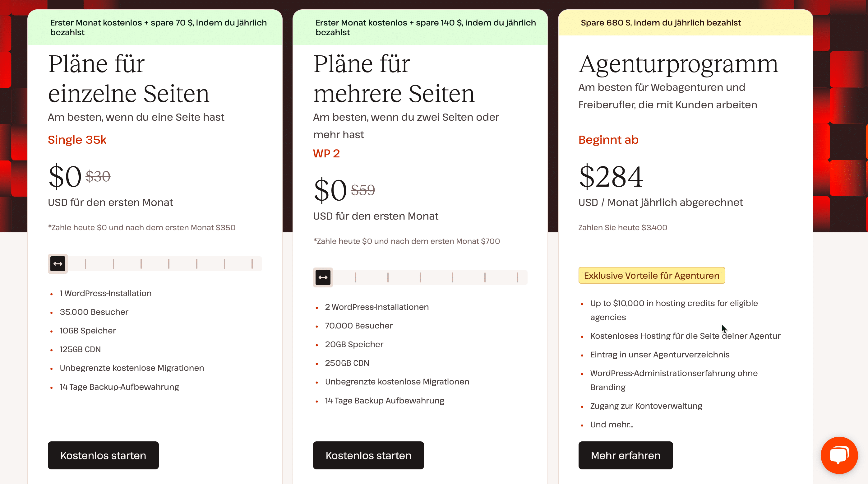Click the strikethrough $30 price
Image resolution: width=868 pixels, height=484 pixels.
click(x=98, y=176)
